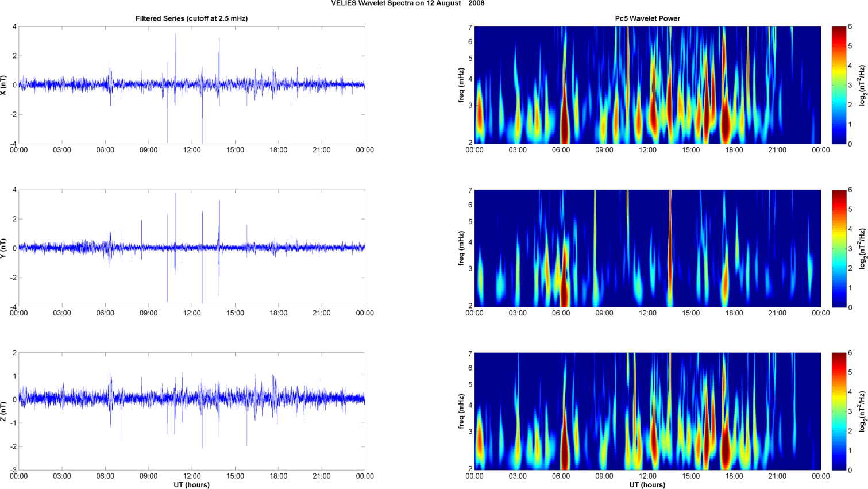Click 'UT (hours)' label under the Z series plot
This screenshot has width=868, height=489.
coord(192,485)
